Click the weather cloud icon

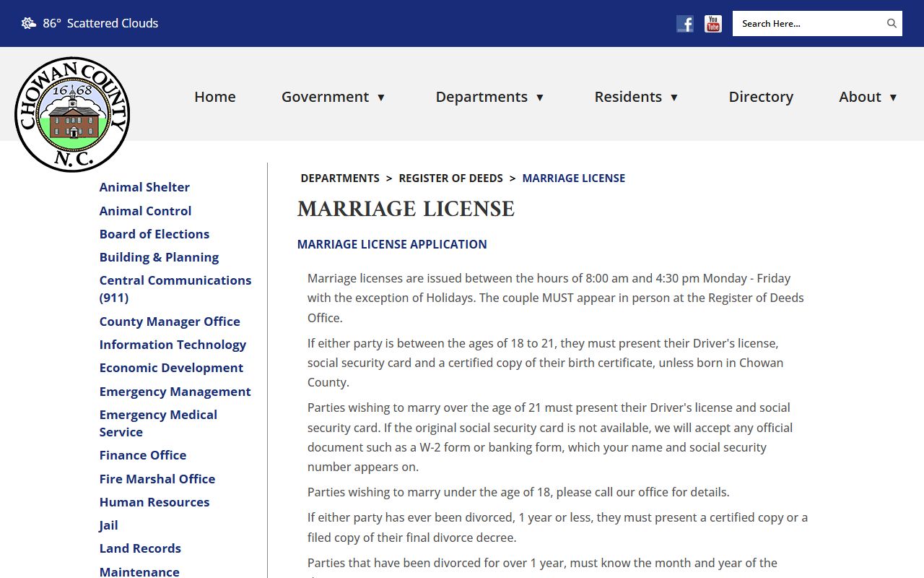(x=29, y=23)
